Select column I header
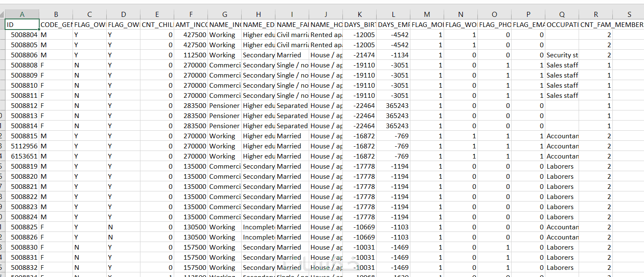644x277 pixels. tap(292, 14)
